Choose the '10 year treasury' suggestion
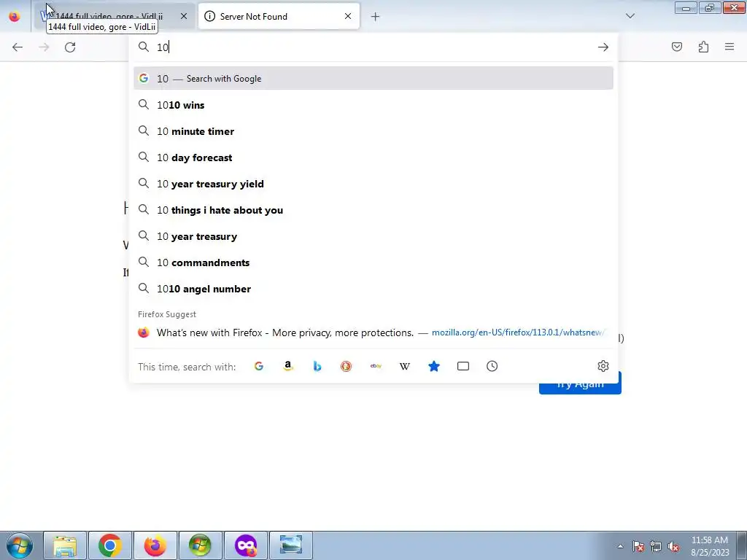 tap(373, 236)
